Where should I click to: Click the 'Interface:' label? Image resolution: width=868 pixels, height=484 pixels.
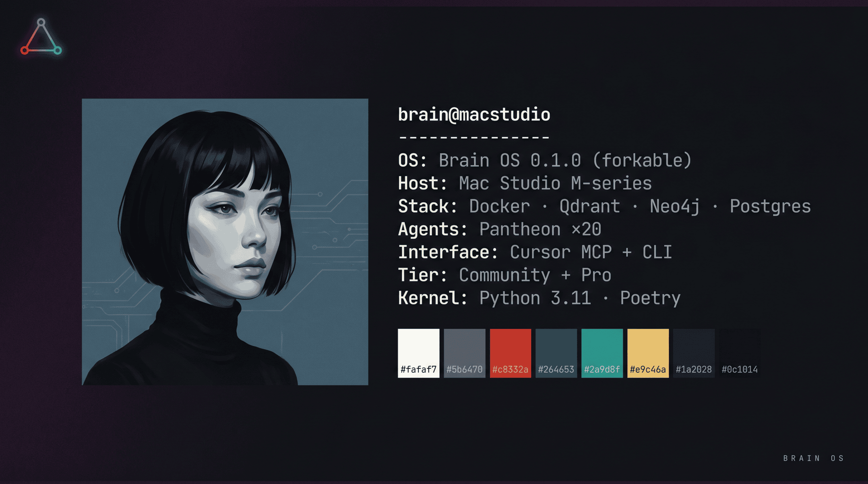click(x=448, y=252)
